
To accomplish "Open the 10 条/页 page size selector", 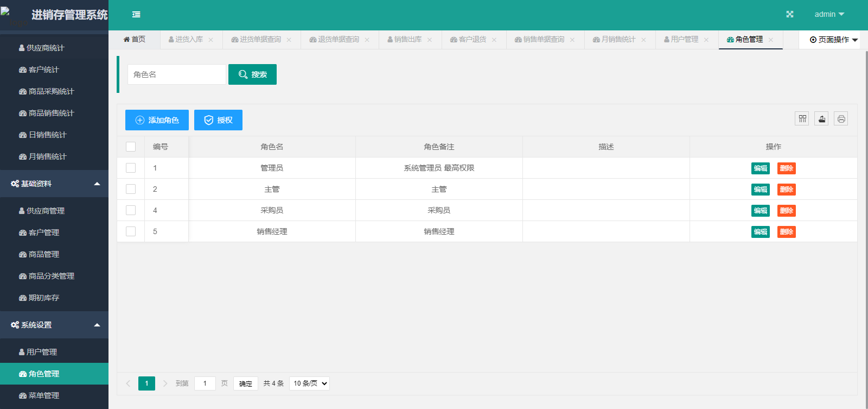I will [309, 383].
